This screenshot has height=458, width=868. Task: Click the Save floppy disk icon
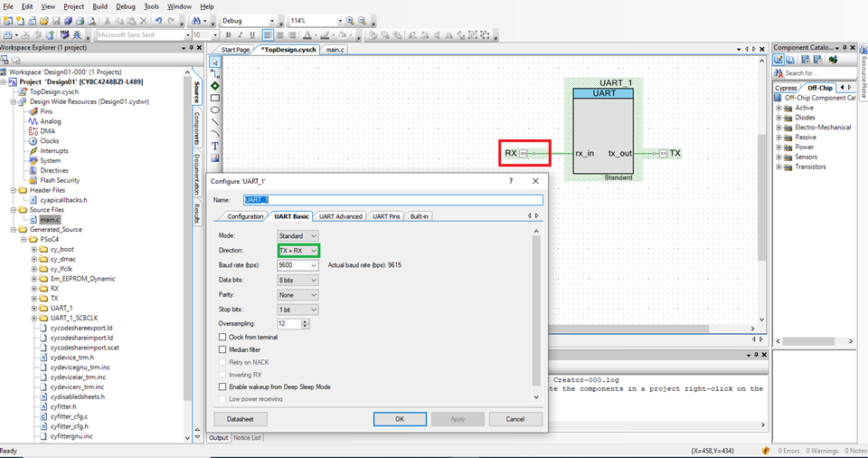56,21
